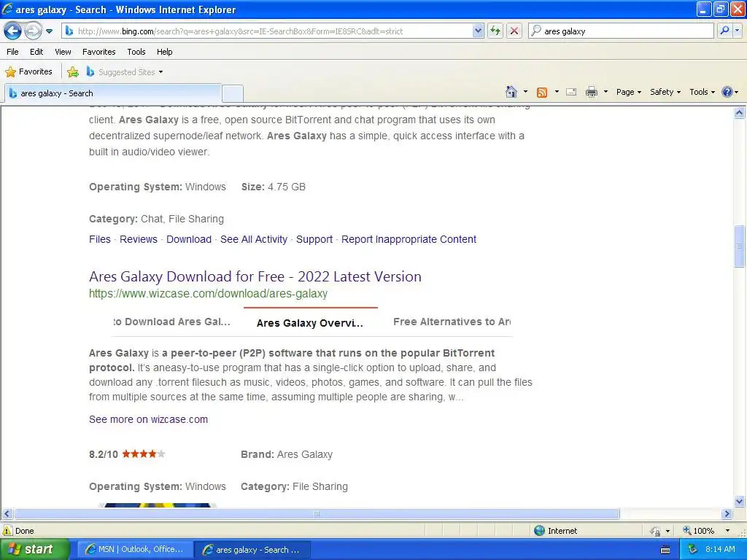This screenshot has height=560, width=747.
Task: Expand the feeds dropdown arrow
Action: [557, 92]
